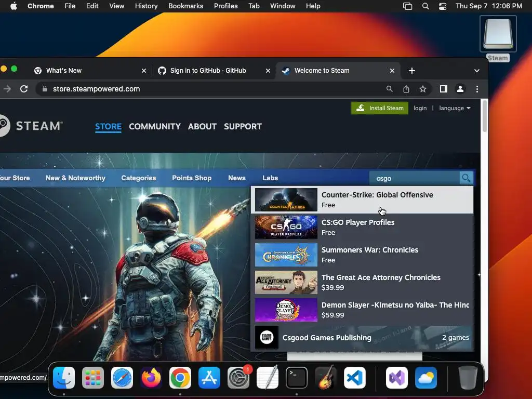Select Counter-Strike: Global Offensive search result

pyautogui.click(x=362, y=200)
